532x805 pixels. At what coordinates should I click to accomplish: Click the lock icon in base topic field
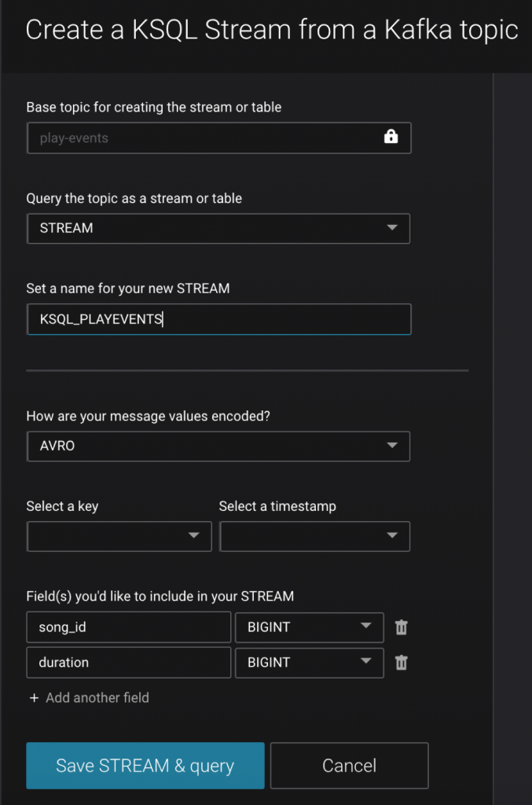[391, 137]
